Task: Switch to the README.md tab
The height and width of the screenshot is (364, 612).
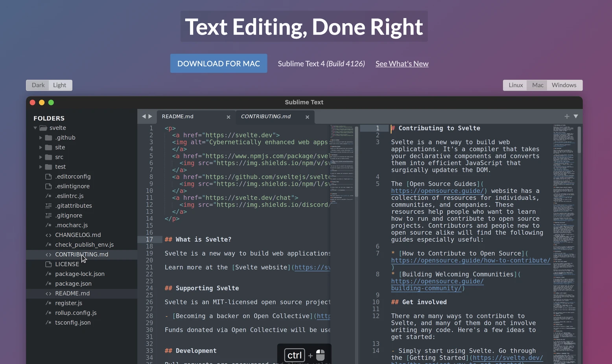Action: click(x=196, y=116)
